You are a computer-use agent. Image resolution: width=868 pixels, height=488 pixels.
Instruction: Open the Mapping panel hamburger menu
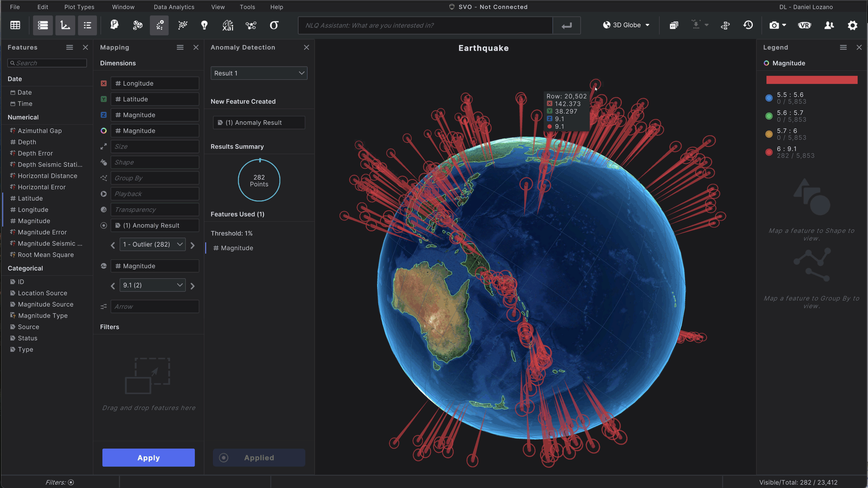click(180, 47)
